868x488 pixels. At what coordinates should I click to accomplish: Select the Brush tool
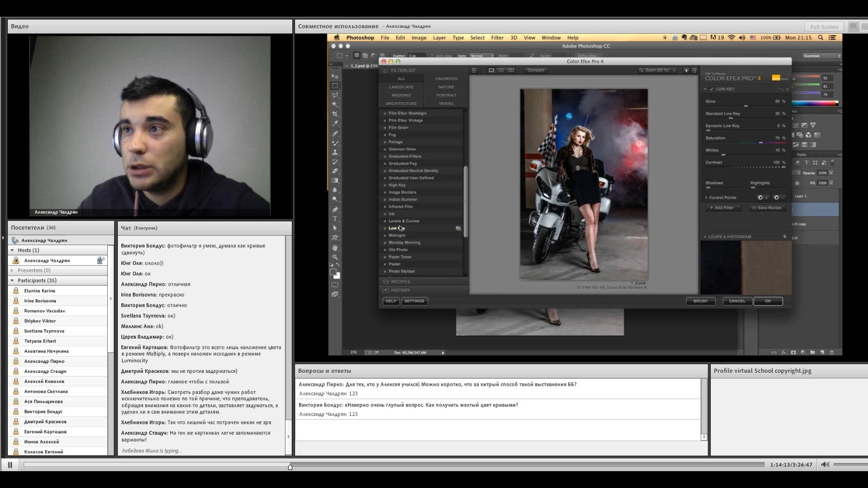click(x=335, y=143)
